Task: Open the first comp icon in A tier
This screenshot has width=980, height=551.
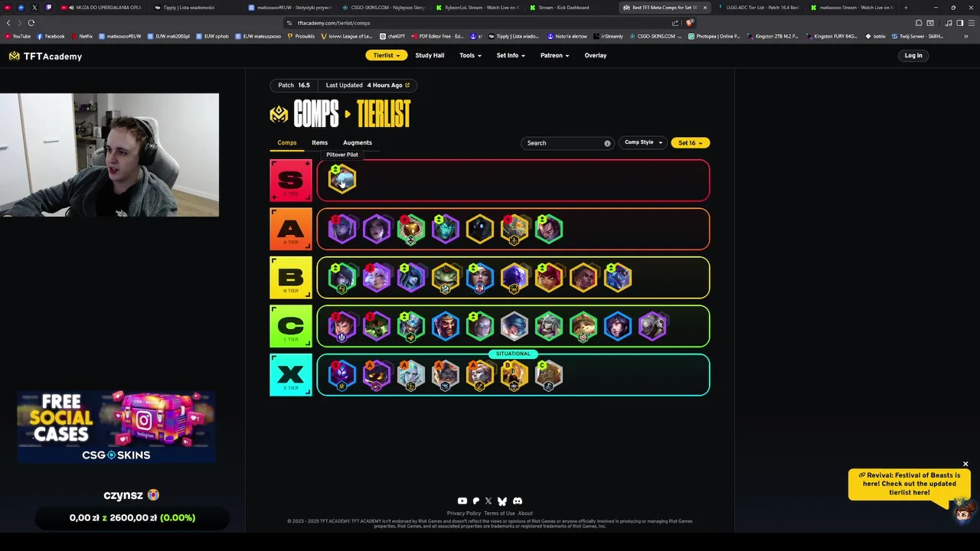Action: pyautogui.click(x=342, y=229)
